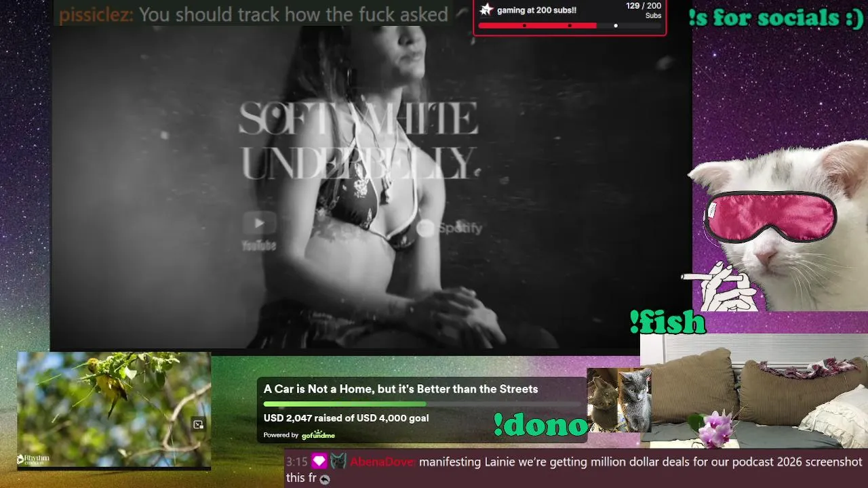The height and width of the screenshot is (488, 868).
Task: Click the pissiclez username in top chat
Action: tap(96, 14)
